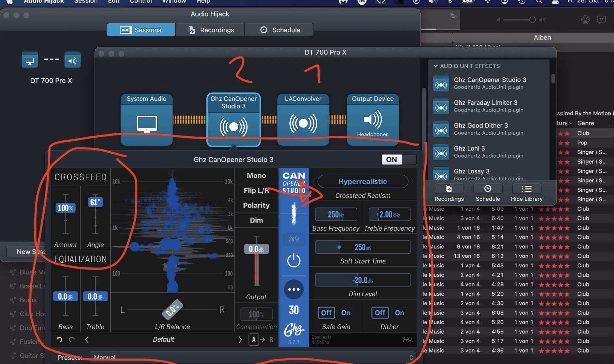The image size is (614, 364).
Task: Open the lyrics speech bubble icon in Music
Action: [x=601, y=20]
